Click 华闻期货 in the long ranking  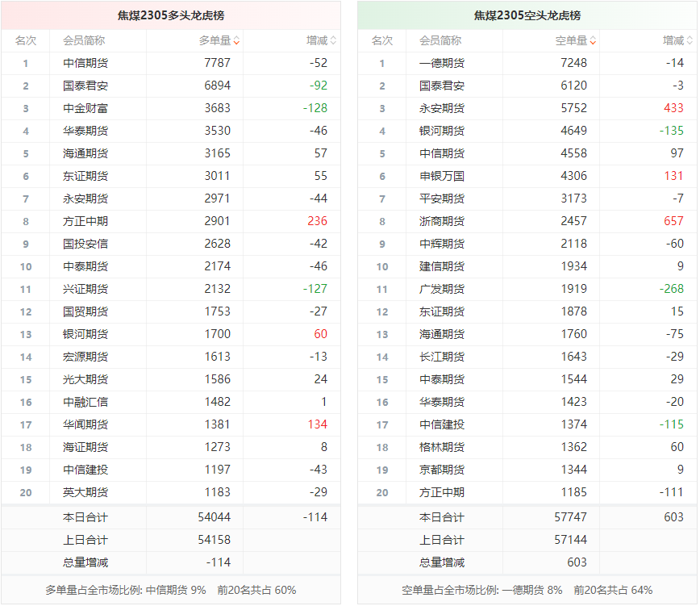click(x=85, y=424)
